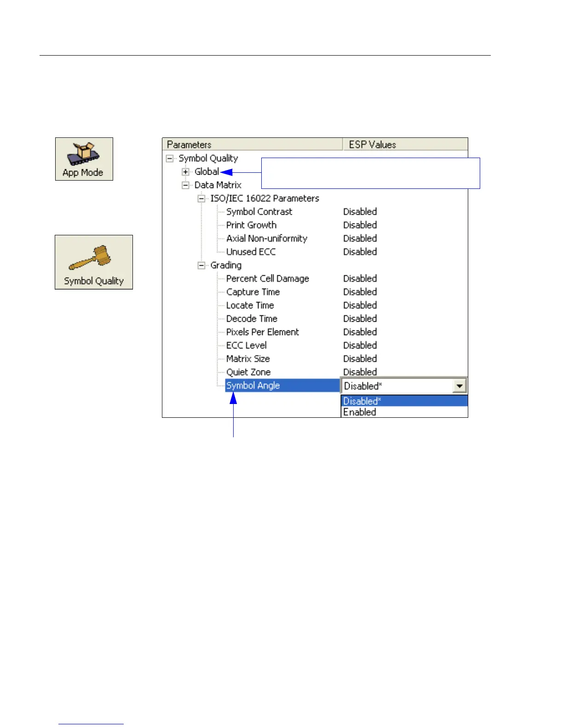
Task: Click Disabled value for Symbol Contrast
Action: coord(360,212)
